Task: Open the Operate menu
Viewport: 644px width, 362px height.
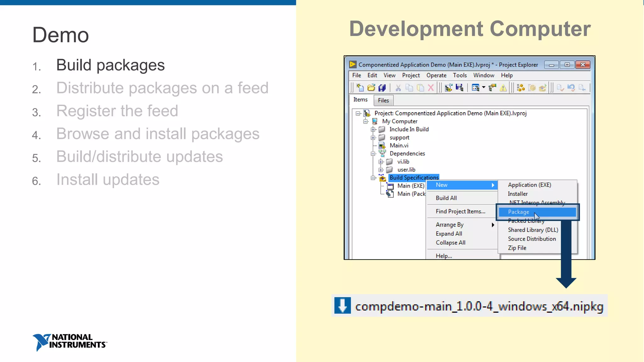Action: pyautogui.click(x=436, y=75)
